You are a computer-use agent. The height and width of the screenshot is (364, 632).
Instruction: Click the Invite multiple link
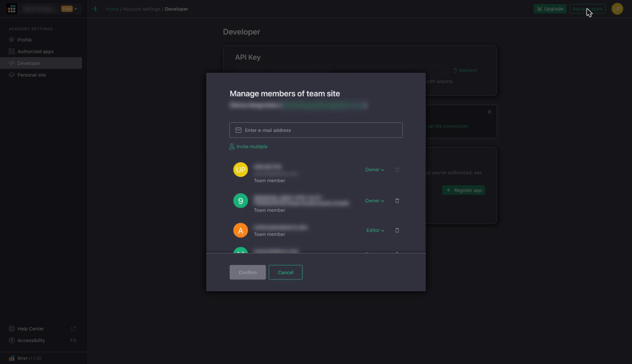252,147
